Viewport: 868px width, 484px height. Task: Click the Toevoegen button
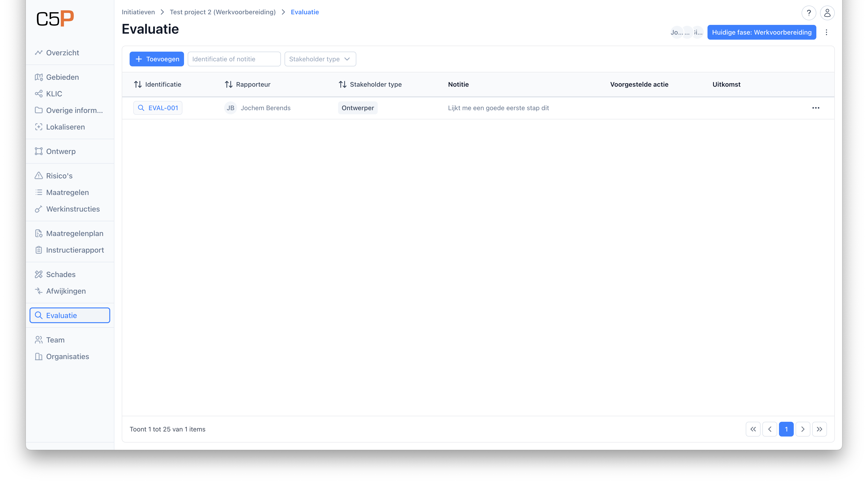coord(157,59)
